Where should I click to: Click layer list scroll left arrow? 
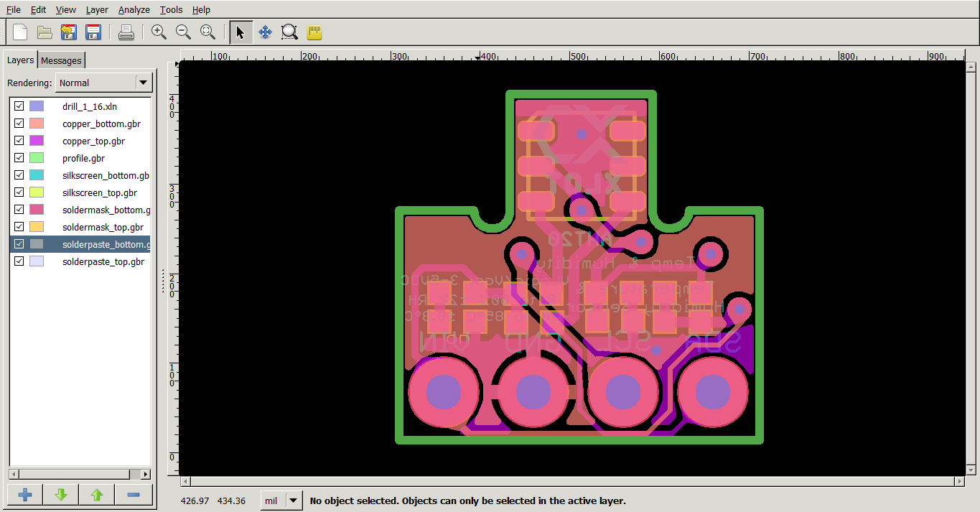(13, 474)
